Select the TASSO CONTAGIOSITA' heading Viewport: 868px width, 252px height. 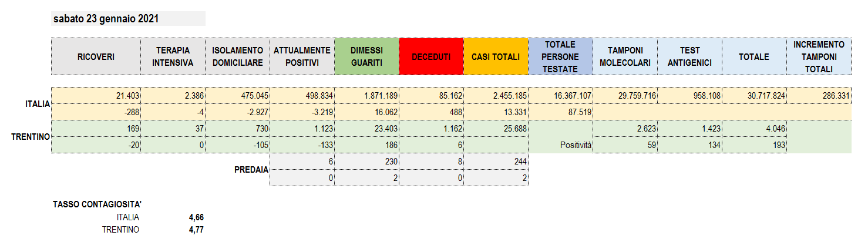click(97, 204)
